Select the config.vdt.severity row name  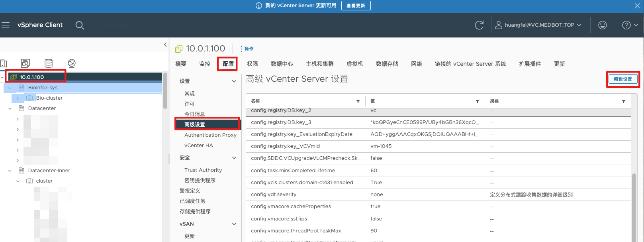(274, 195)
